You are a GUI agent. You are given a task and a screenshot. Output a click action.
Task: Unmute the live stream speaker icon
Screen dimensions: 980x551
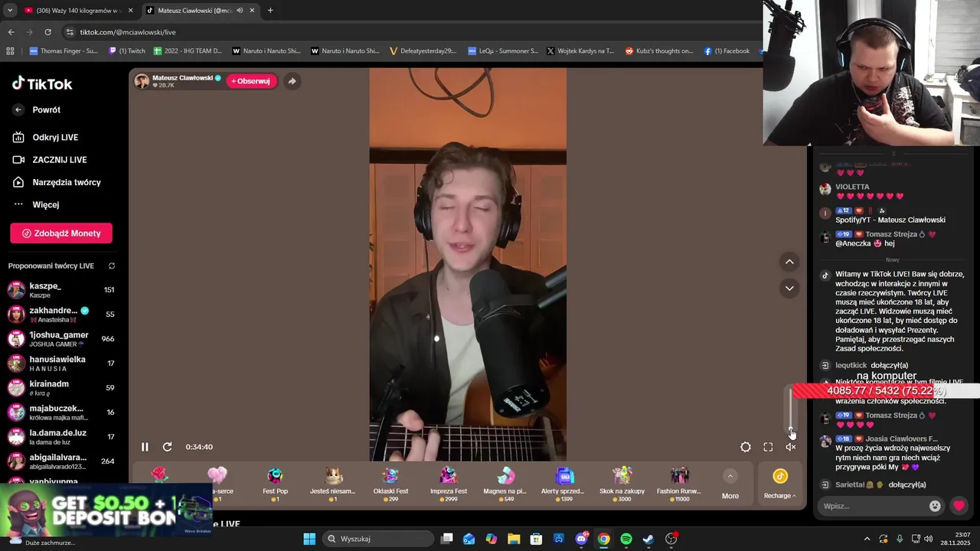point(791,447)
